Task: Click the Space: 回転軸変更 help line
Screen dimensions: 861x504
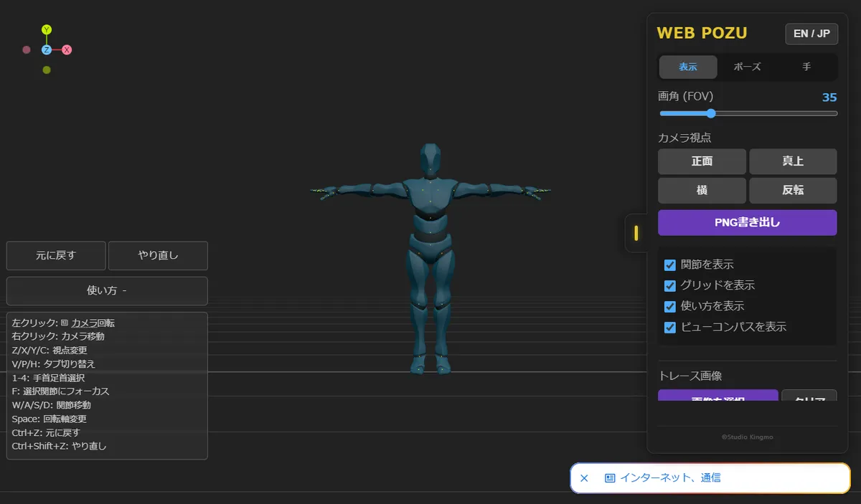Action: (50, 419)
